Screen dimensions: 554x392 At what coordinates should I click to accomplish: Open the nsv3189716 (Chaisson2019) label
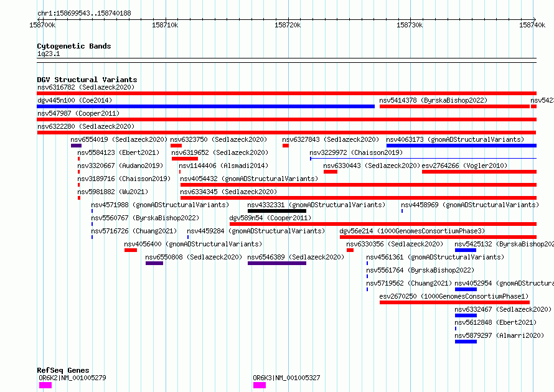124,179
